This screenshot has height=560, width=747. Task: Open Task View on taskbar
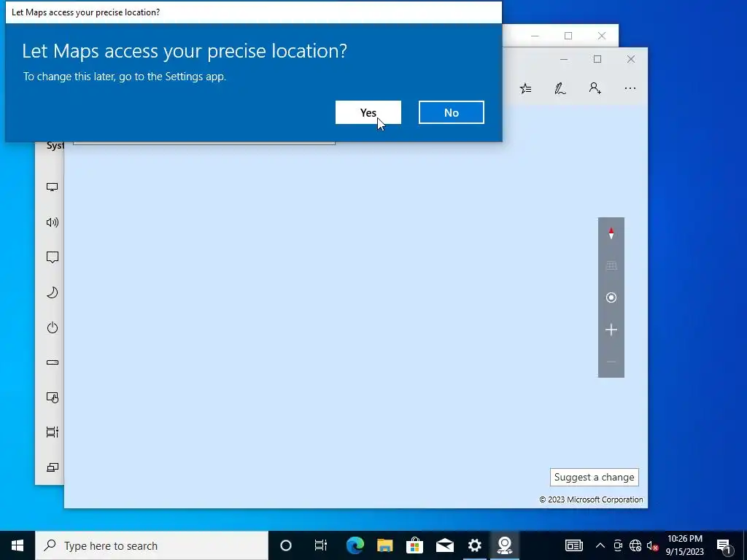[x=321, y=545]
